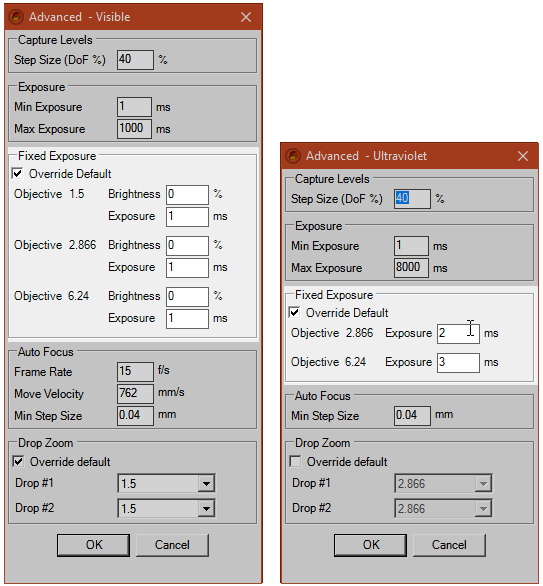Close the Advanced - Visible dialog
Image resolution: width=543 pixels, height=586 pixels.
[x=246, y=17]
